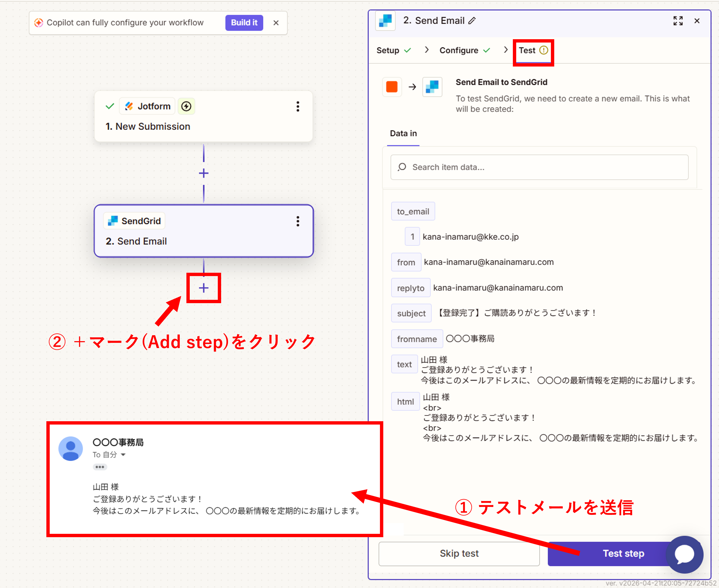Click the pencil icon to rename Send Email
Image resolution: width=719 pixels, height=588 pixels.
(472, 21)
